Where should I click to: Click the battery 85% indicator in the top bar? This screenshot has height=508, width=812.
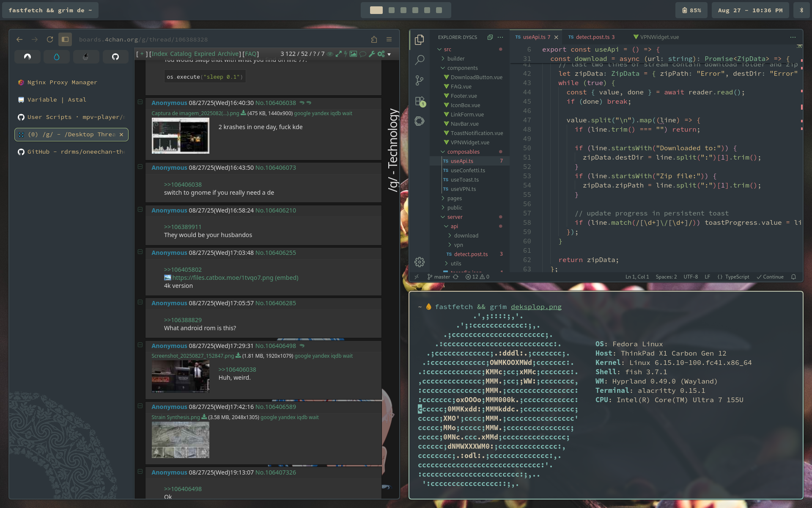pos(691,10)
